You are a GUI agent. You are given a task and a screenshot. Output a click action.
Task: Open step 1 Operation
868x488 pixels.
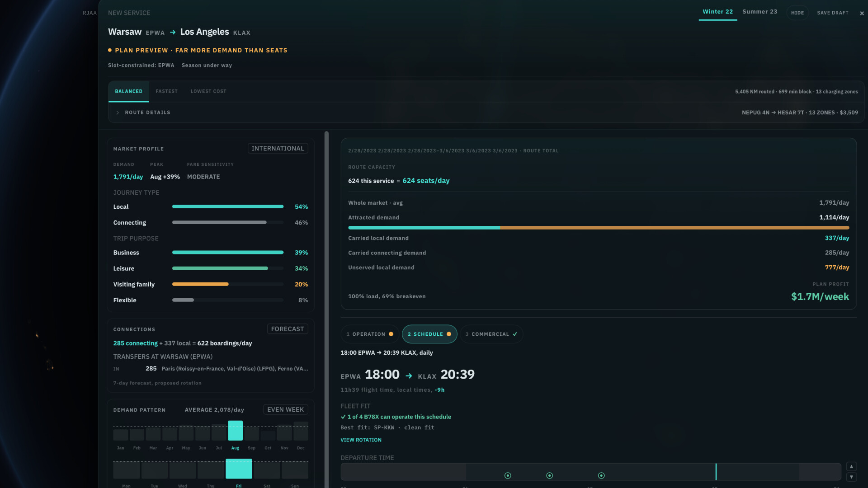[x=370, y=334]
